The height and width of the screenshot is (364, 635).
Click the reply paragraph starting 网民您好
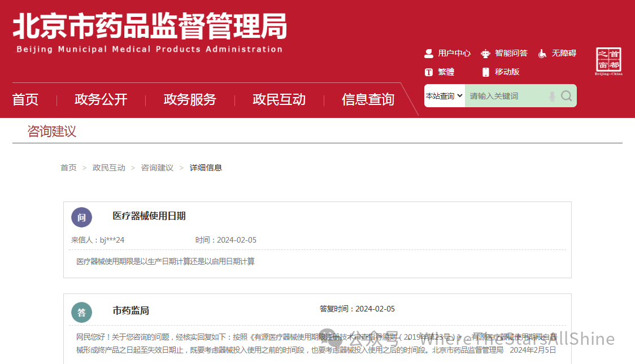pyautogui.click(x=317, y=343)
